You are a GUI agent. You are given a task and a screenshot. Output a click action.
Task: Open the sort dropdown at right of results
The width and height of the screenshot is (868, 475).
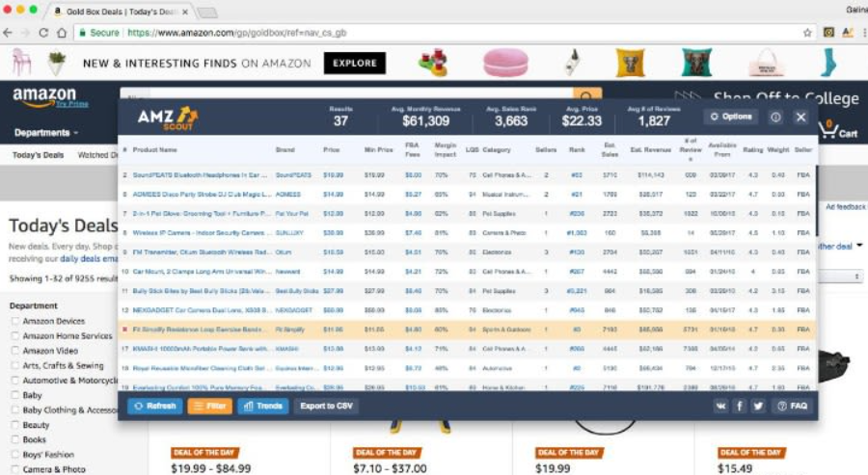[840, 276]
